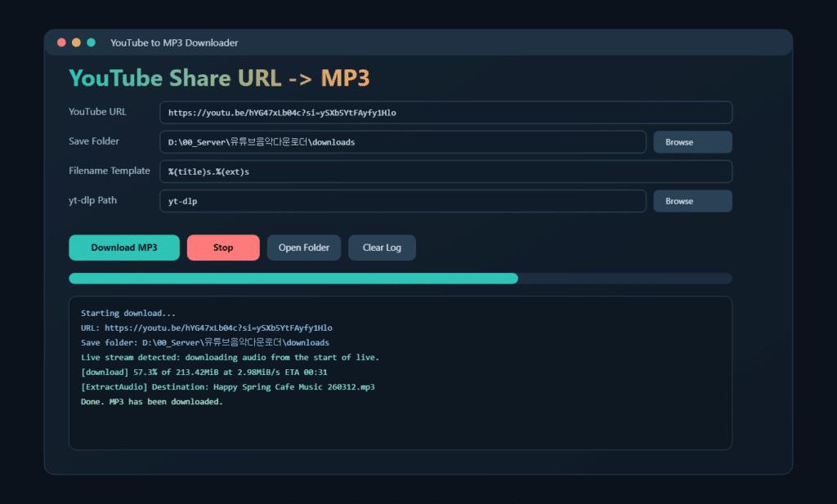The width and height of the screenshot is (837, 504).
Task: Start the download with Download MP3
Action: [x=124, y=248]
